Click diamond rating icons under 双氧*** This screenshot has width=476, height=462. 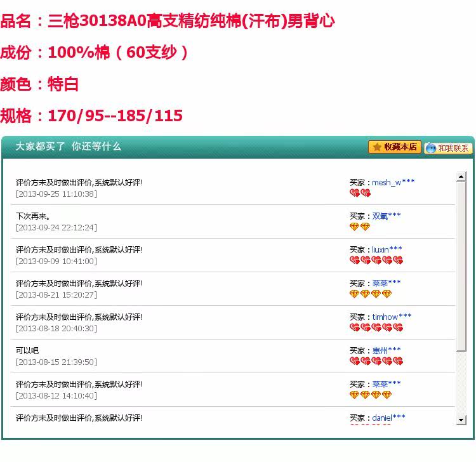tap(360, 227)
